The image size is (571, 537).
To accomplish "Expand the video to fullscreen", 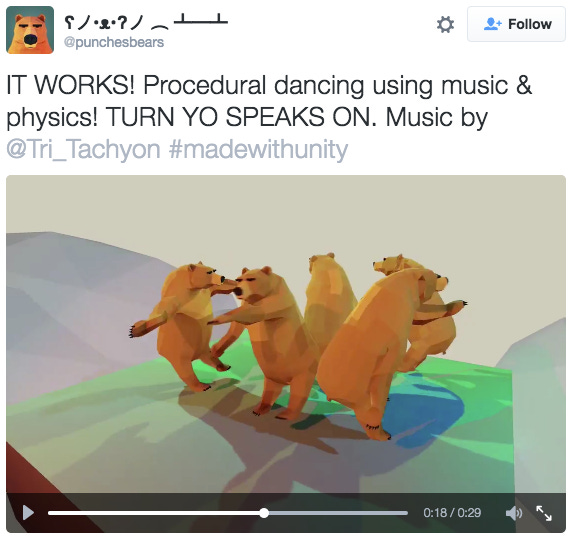I will (544, 513).
